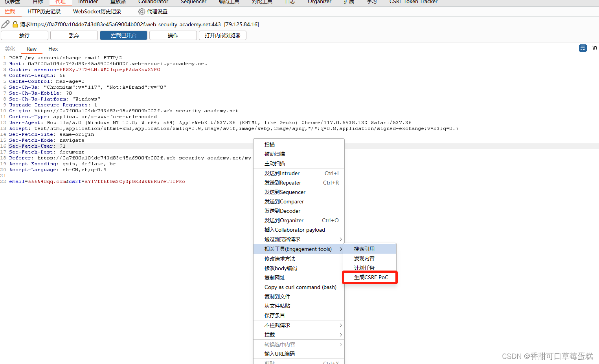Select 发送到Repeater menu entry
Viewport: 599px width, 364px height.
coord(299,183)
